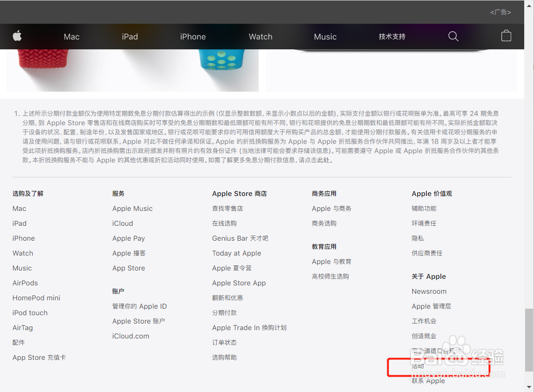Open the AirTag footer link
534x392 pixels.
point(23,328)
